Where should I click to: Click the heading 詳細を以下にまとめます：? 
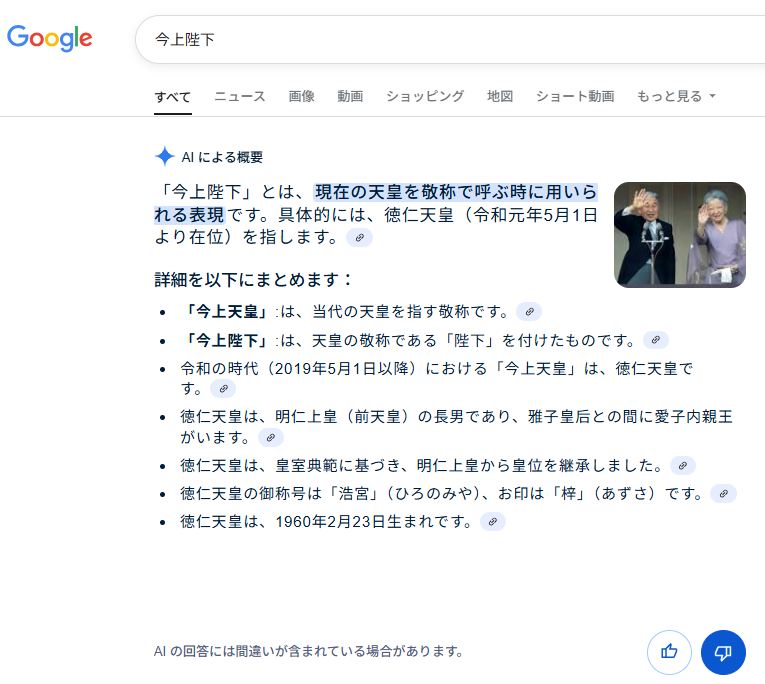[x=254, y=280]
